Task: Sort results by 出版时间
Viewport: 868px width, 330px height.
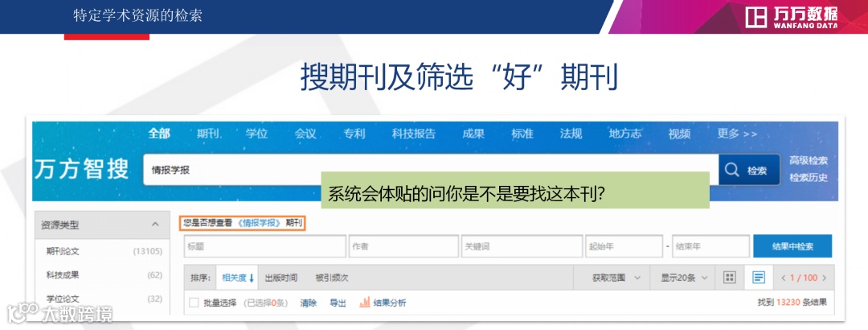Action: click(280, 278)
